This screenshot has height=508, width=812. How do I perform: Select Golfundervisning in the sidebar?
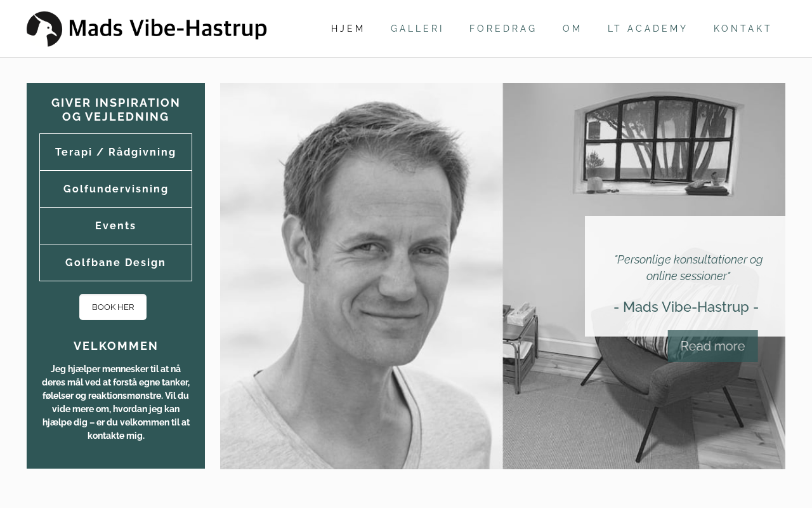click(x=115, y=189)
